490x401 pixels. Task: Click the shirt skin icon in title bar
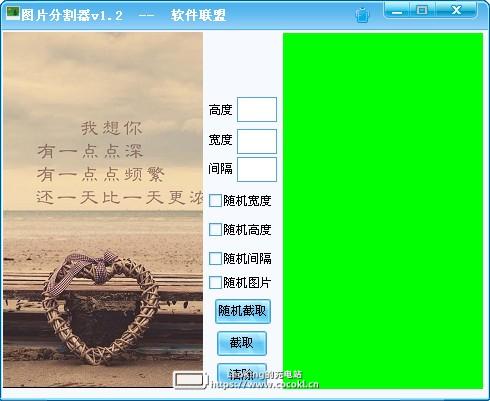point(362,15)
